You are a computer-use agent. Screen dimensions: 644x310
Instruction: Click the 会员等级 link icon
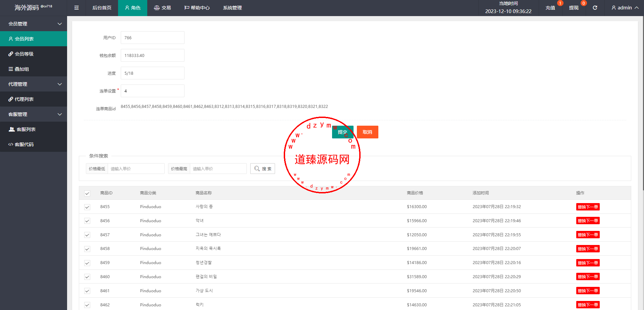click(11, 54)
